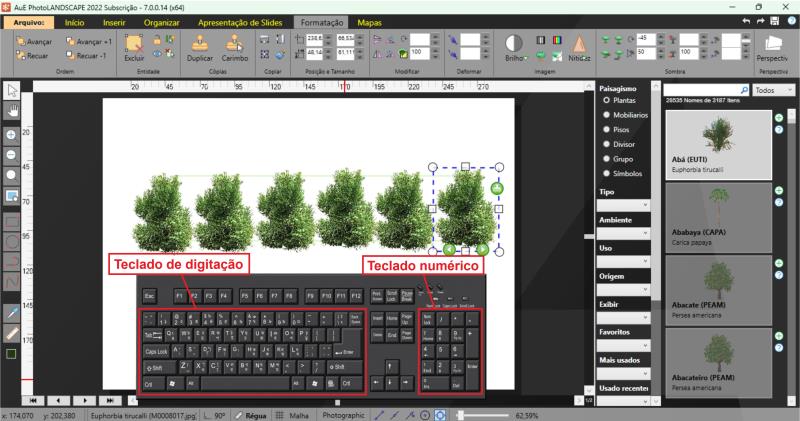Select the Pisos radio option
Screen dimensions: 800x421
(x=607, y=130)
